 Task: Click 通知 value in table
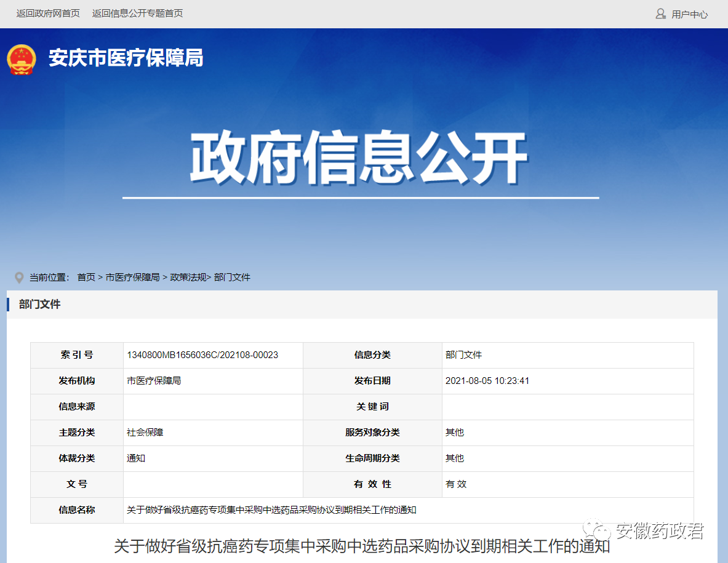(x=136, y=458)
